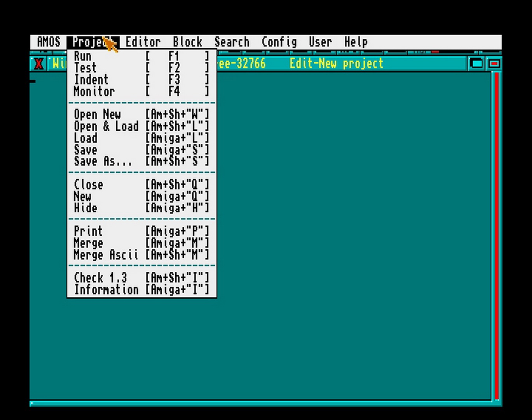Click the red window icon at title bar's end
This screenshot has height=420, width=532.
click(494, 63)
